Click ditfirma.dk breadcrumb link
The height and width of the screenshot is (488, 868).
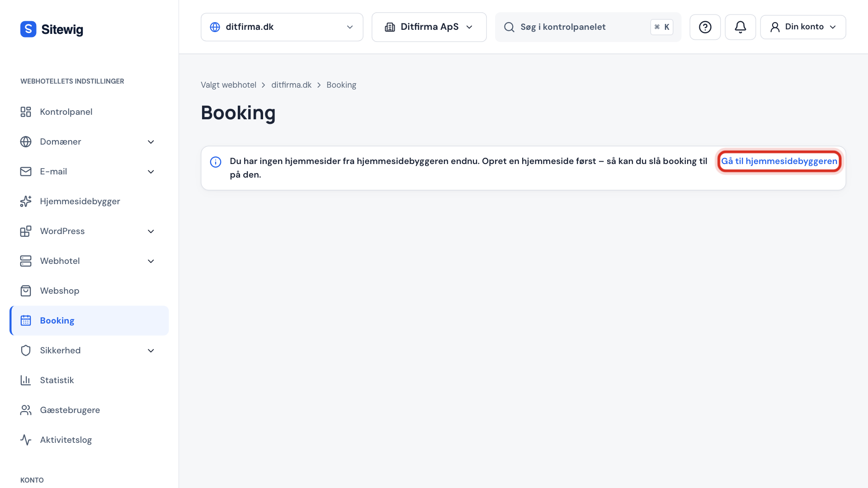(x=291, y=85)
